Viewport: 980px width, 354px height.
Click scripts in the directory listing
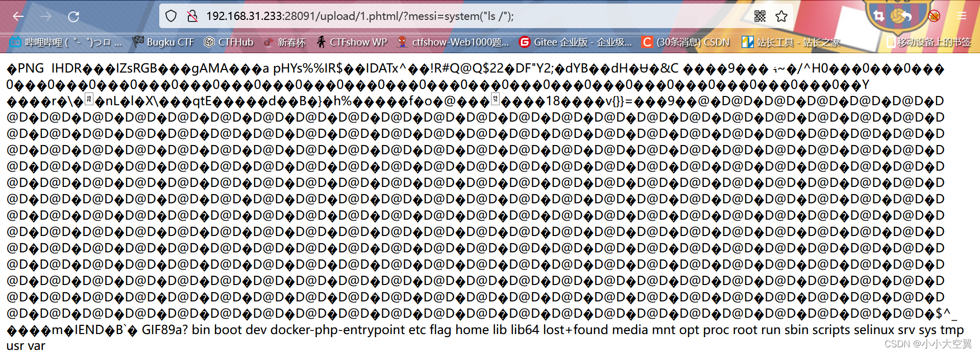[831, 331]
